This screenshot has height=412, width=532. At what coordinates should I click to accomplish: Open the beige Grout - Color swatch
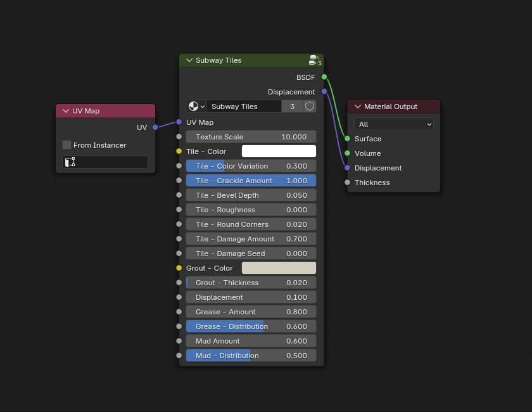pos(279,268)
